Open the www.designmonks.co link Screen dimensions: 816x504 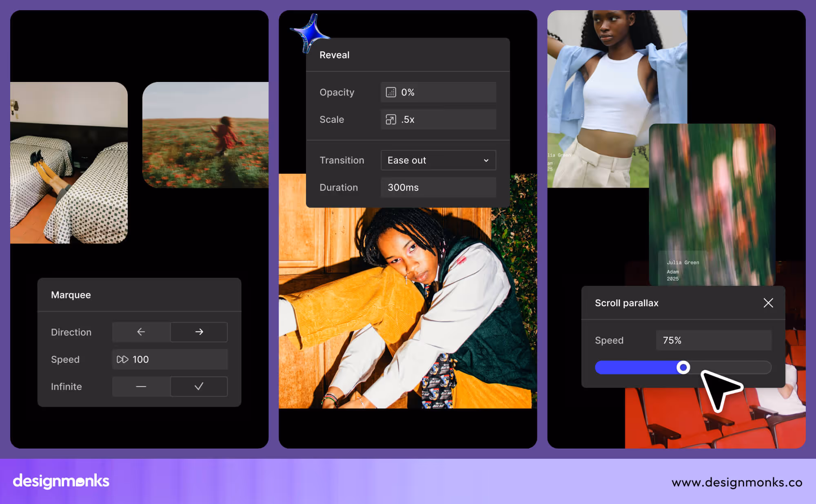pyautogui.click(x=736, y=482)
